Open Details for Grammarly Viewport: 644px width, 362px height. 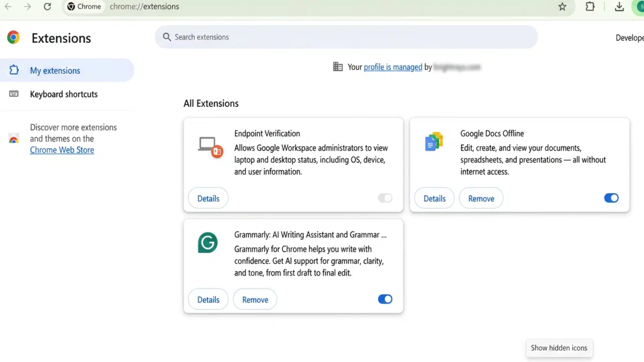pos(208,299)
